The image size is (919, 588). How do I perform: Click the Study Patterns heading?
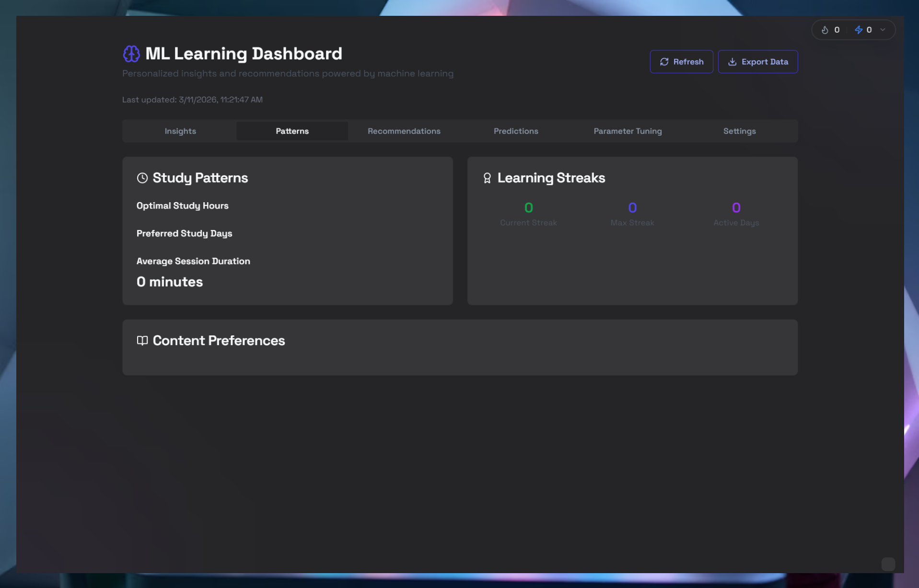click(200, 178)
